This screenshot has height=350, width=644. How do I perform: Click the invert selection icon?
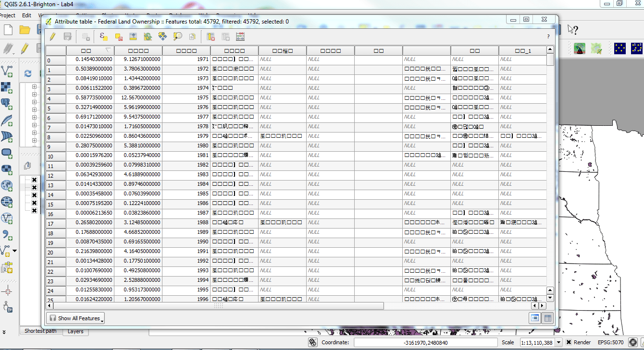pyautogui.click(x=148, y=36)
